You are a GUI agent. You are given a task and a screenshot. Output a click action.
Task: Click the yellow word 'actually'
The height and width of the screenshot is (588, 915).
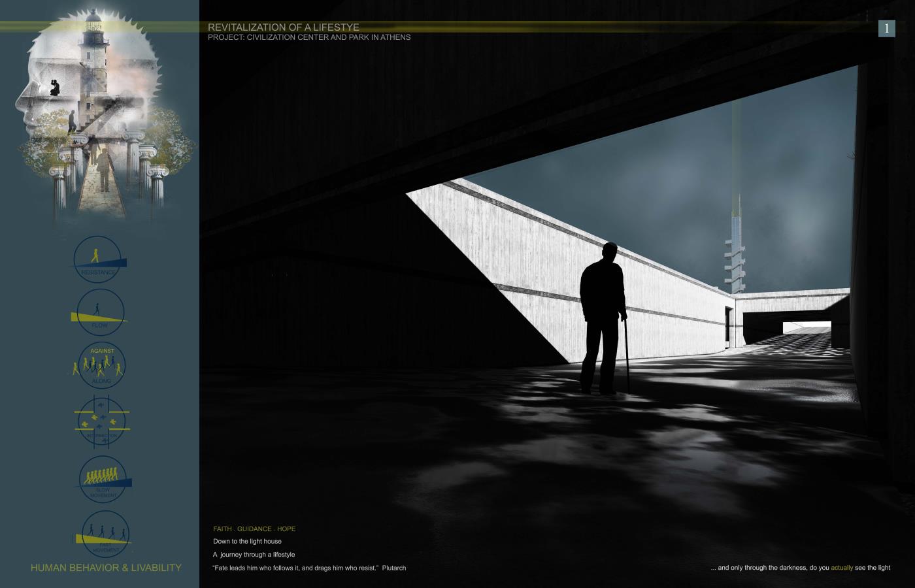click(842, 568)
